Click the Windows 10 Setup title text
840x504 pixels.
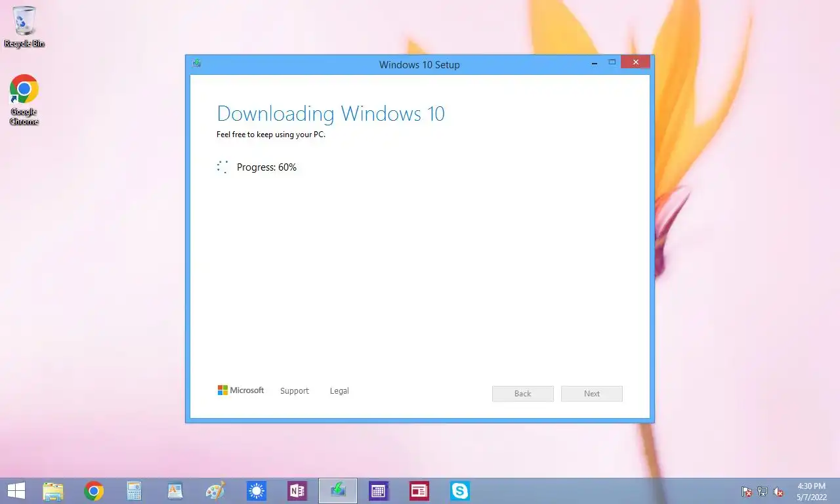coord(419,65)
